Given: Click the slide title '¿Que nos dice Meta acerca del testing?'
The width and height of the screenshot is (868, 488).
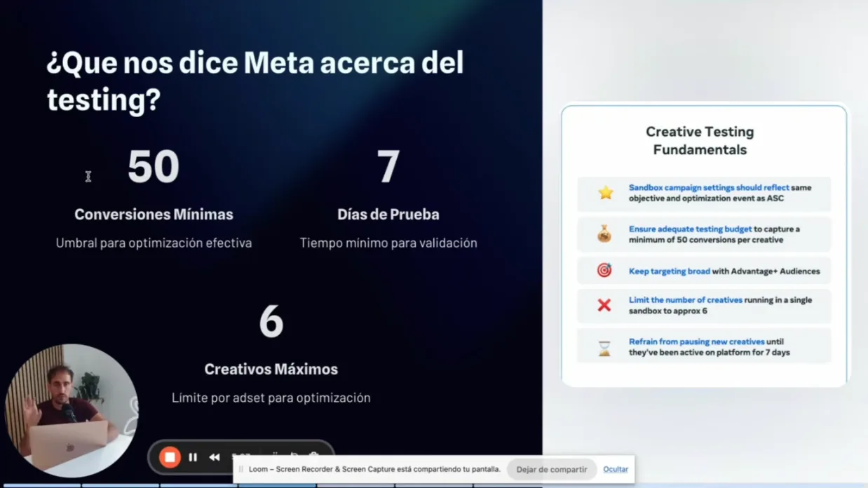Looking at the screenshot, I should click(x=255, y=81).
